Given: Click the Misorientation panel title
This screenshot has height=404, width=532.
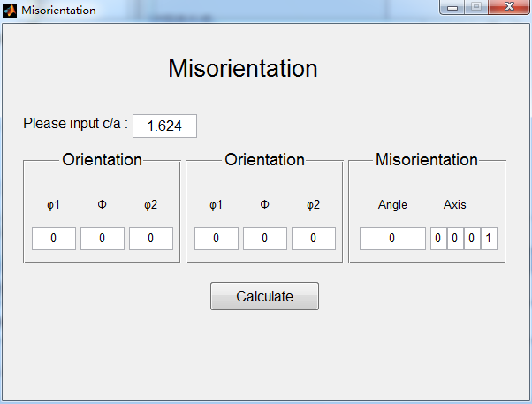Looking at the screenshot, I should pos(427,160).
